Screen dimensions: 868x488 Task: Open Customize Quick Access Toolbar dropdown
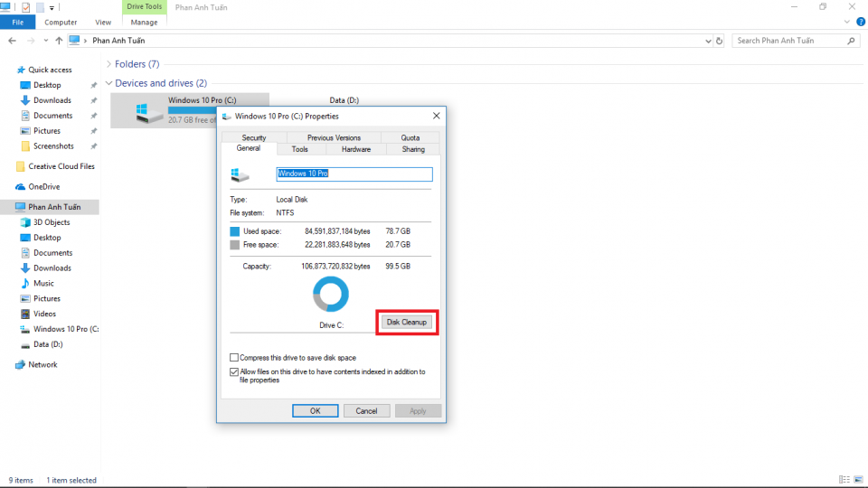52,8
